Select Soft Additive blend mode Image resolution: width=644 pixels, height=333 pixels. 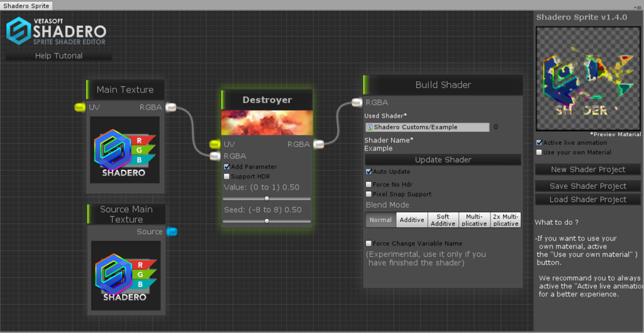(x=443, y=220)
